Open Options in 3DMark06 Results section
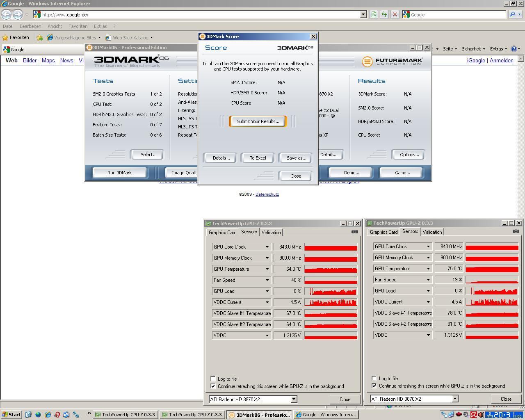 (409, 155)
